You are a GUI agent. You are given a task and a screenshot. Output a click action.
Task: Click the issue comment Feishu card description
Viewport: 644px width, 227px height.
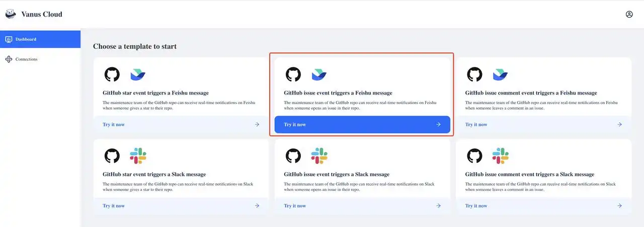coord(541,105)
